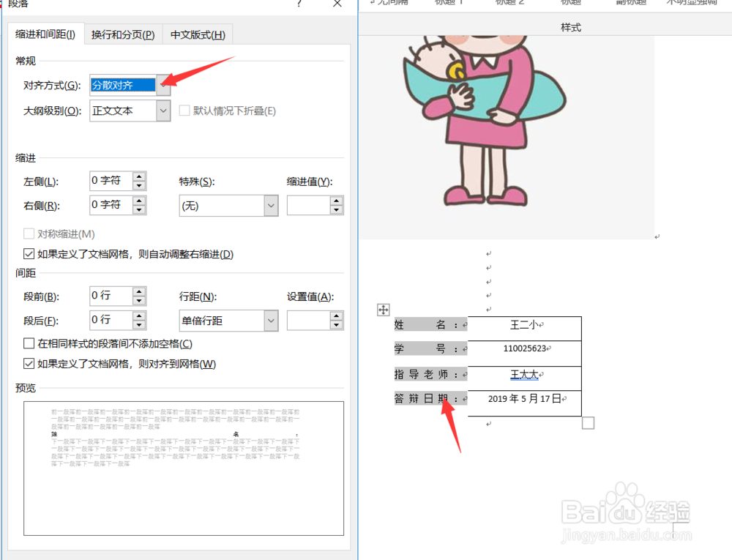The image size is (732, 560).
Task: Close the 段落 dialog
Action: 337,3
